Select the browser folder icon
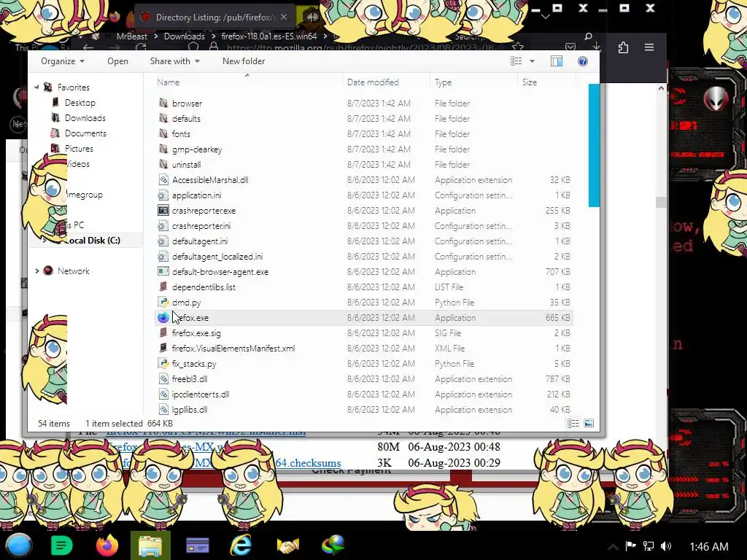This screenshot has height=560, width=747. [x=163, y=103]
